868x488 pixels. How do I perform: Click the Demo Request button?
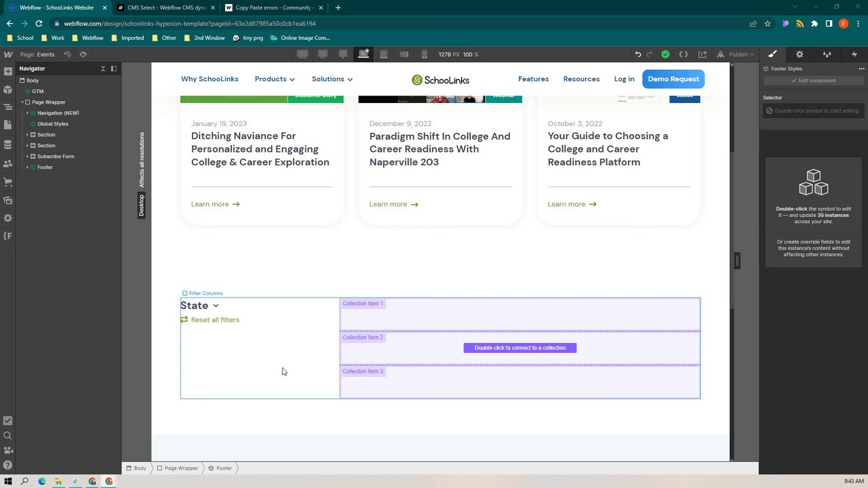pos(673,79)
